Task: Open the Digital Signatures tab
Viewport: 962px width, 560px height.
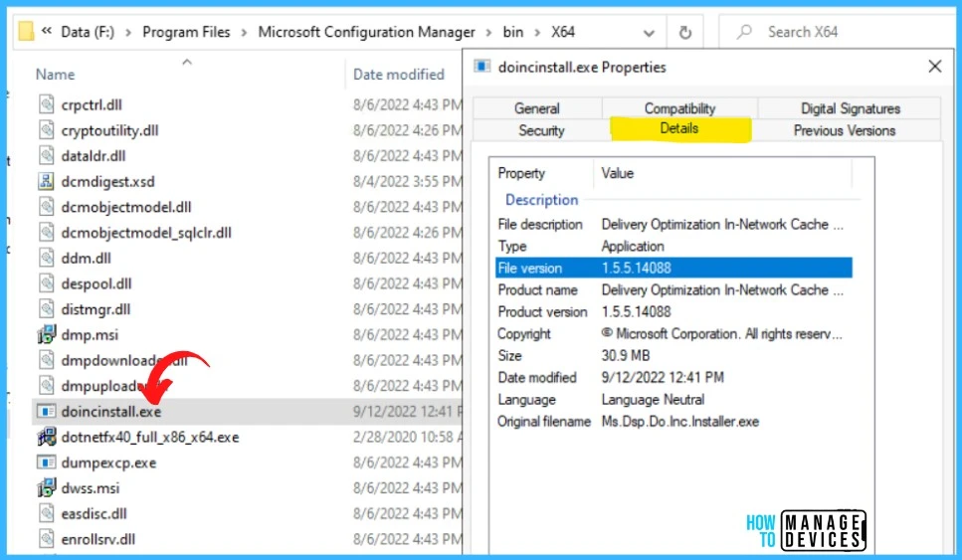Action: 851,108
